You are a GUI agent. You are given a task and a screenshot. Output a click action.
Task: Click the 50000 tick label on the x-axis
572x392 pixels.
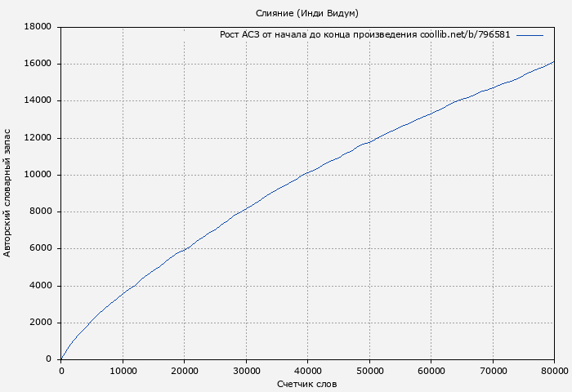369,371
